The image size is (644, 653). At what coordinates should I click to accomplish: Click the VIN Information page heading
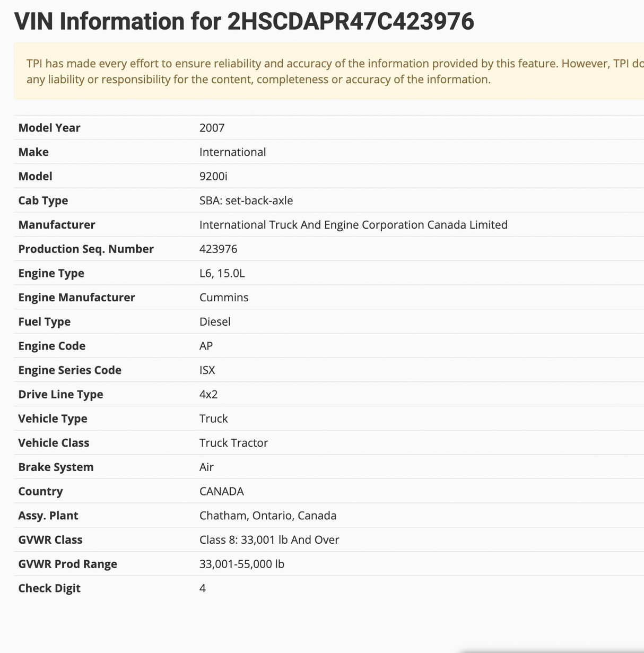244,22
